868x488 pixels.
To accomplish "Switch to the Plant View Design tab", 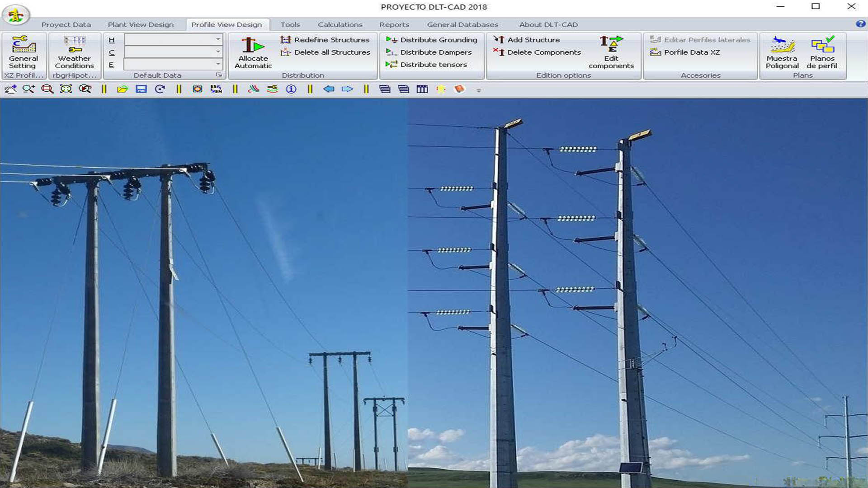I will coord(141,24).
